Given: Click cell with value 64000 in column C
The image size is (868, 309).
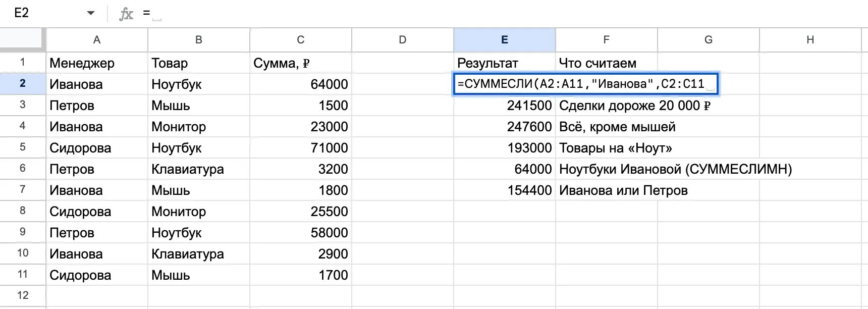Looking at the screenshot, I should [x=301, y=84].
